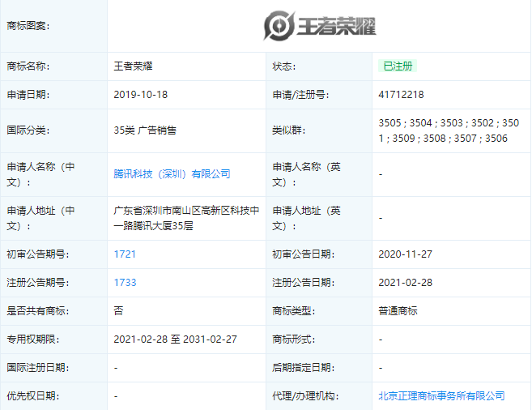Open the 北京正理商标事务所有限公司 agency link

click(441, 395)
